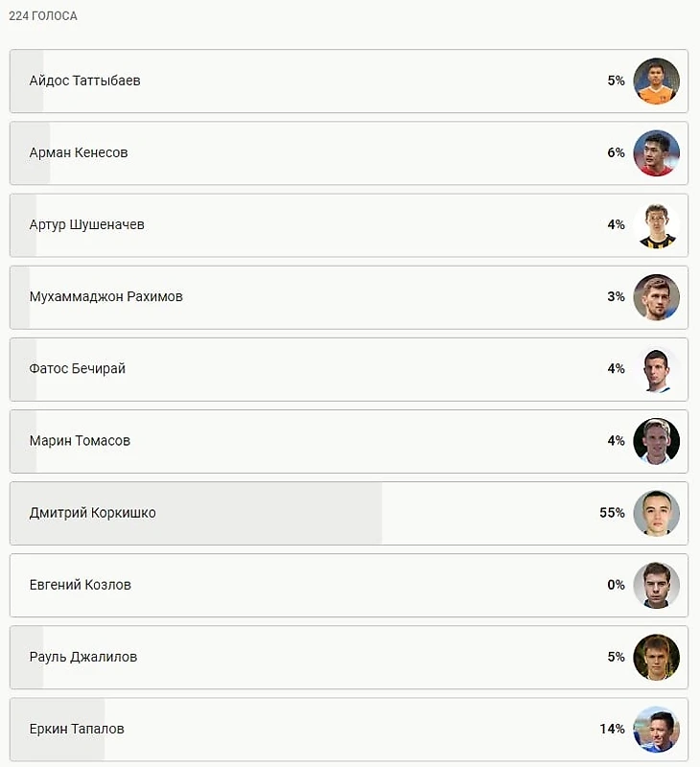
Task: Click Марин Томасов's avatar photo
Action: pyautogui.click(x=656, y=441)
